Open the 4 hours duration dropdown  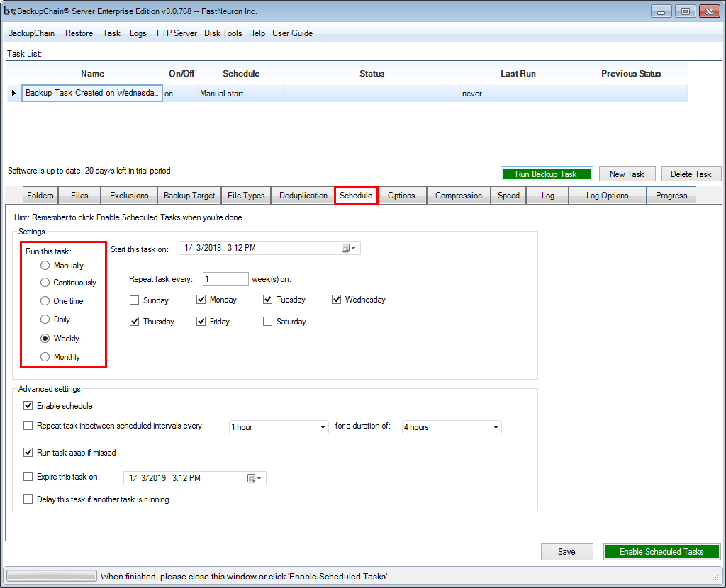(452, 427)
